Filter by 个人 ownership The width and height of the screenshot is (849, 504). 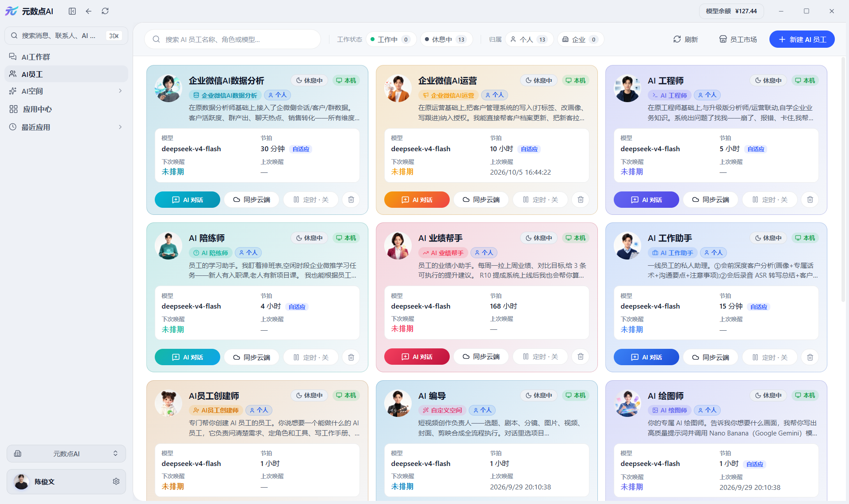click(x=529, y=39)
